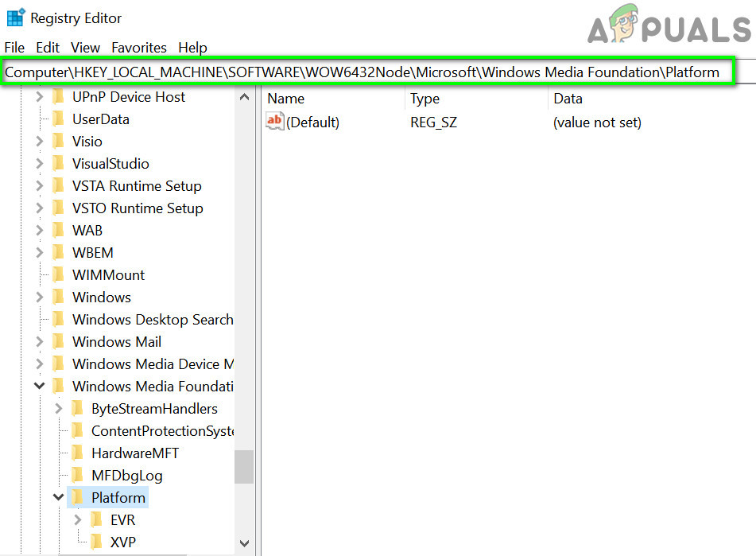Select the EVR folder icon
Image resolution: width=756 pixels, height=556 pixels.
[x=96, y=520]
